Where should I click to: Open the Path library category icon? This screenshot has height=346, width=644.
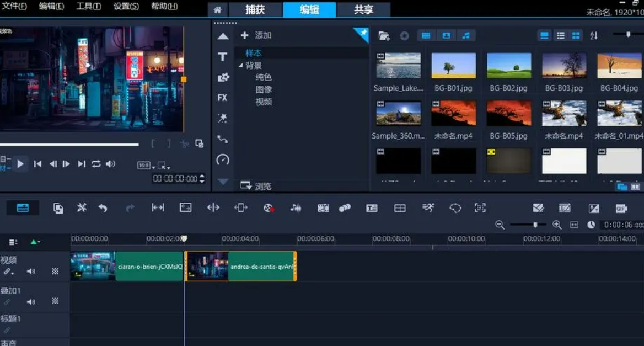(x=223, y=139)
